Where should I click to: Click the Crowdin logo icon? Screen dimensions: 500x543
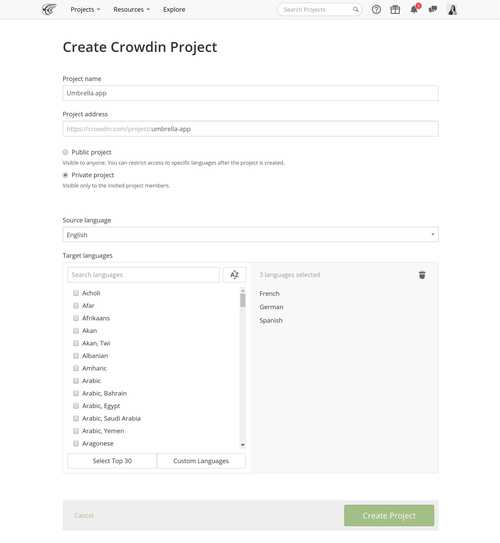(x=49, y=9)
